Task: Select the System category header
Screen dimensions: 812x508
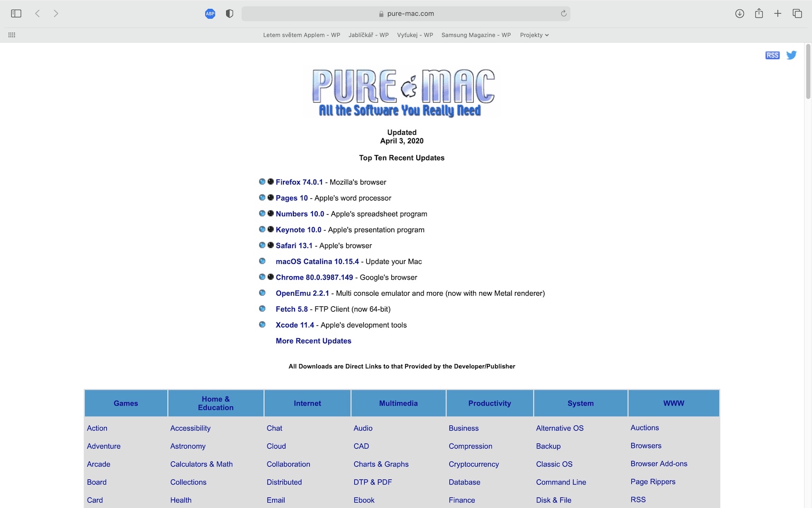Action: tap(580, 403)
